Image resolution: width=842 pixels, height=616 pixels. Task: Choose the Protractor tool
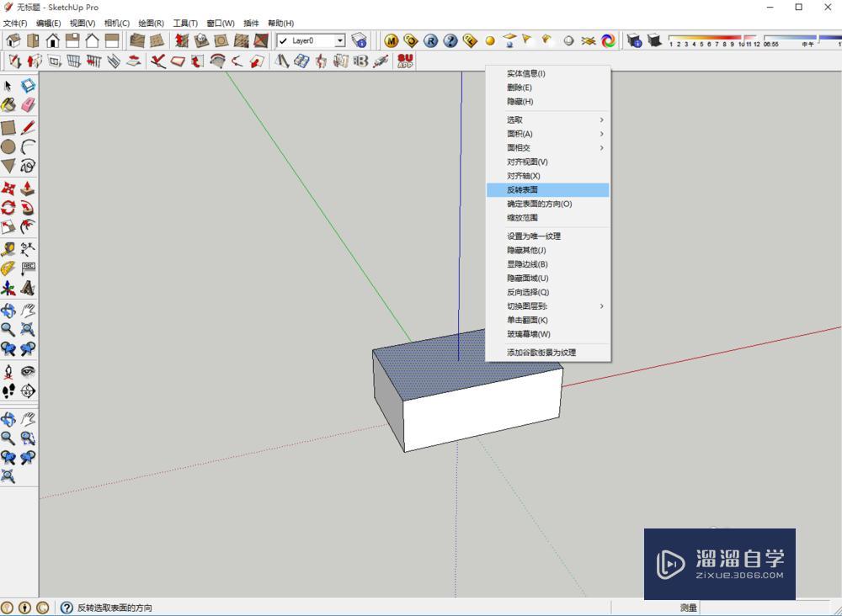[x=8, y=268]
